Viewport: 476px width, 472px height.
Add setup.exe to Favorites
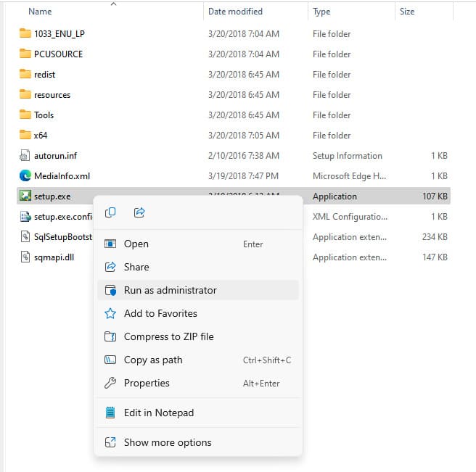160,313
